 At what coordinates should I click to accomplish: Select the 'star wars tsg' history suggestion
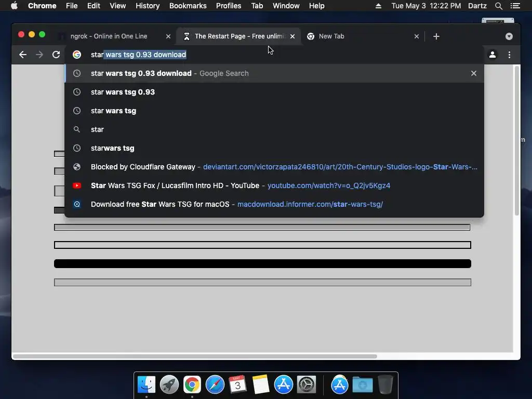click(x=274, y=111)
